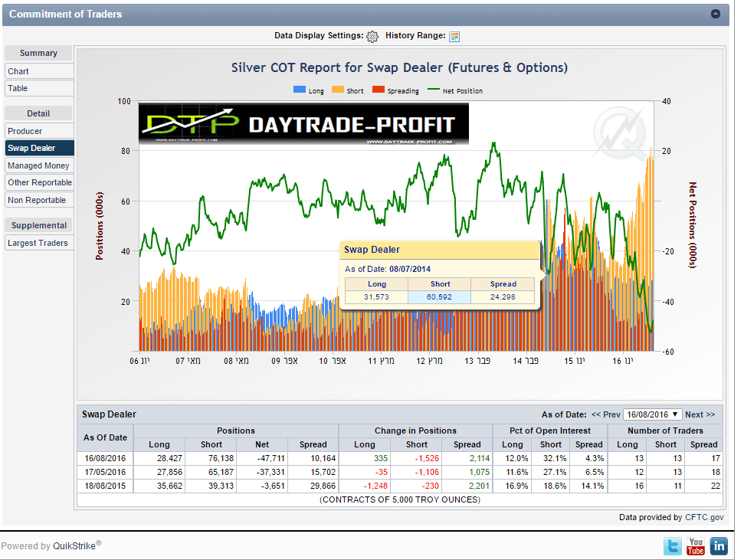744x560 pixels.
Task: Click the Change in Positions header
Action: click(415, 431)
